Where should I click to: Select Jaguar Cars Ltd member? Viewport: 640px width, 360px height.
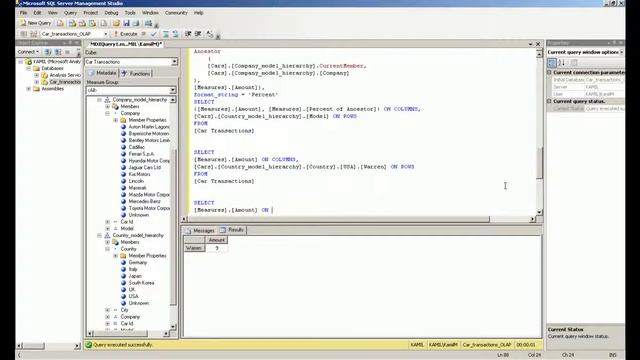[144, 167]
